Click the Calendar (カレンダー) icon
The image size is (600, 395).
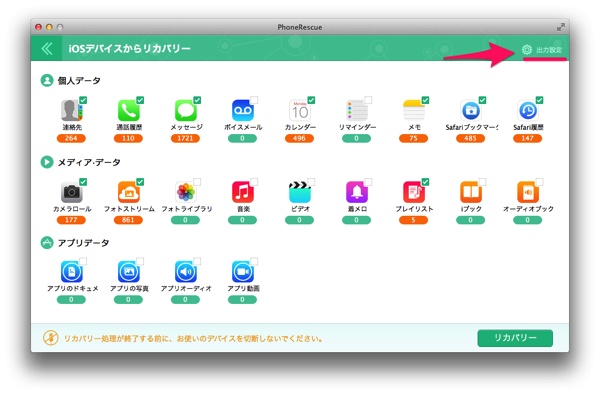point(299,111)
